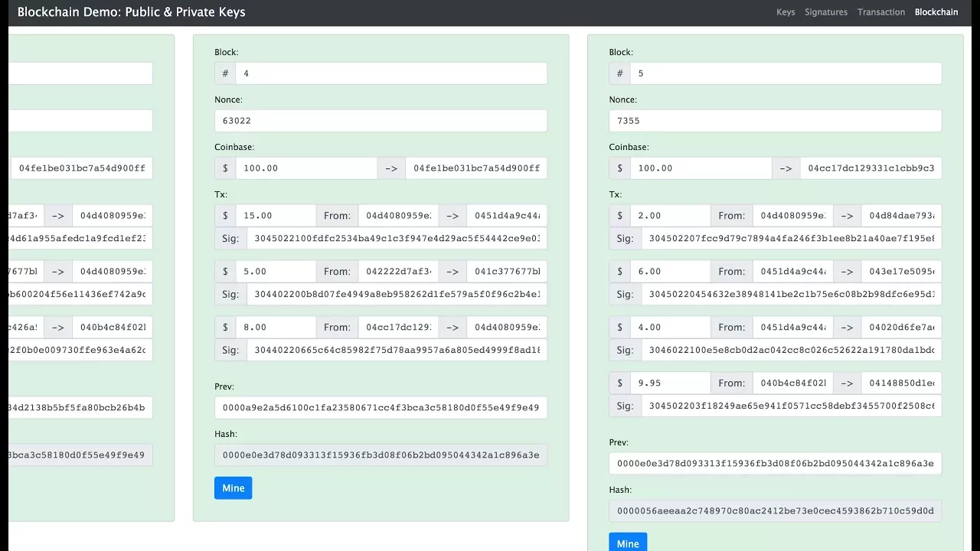Click transaction amount 5.00 in block 4
The height and width of the screenshot is (551, 980).
[x=276, y=272]
